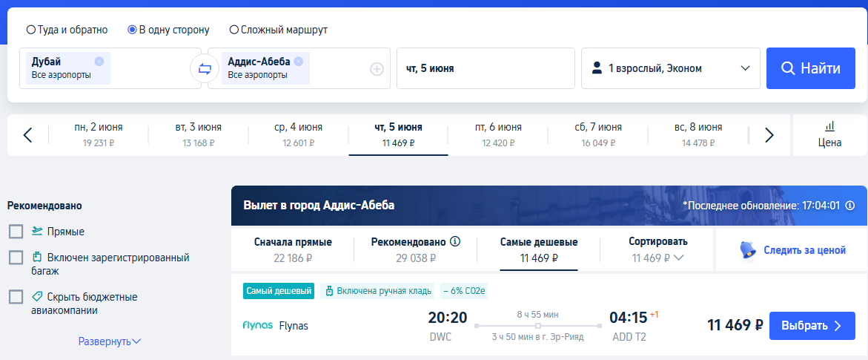The image size is (868, 360).
Task: Pick the пт, 6 июня date tab
Action: (x=498, y=135)
